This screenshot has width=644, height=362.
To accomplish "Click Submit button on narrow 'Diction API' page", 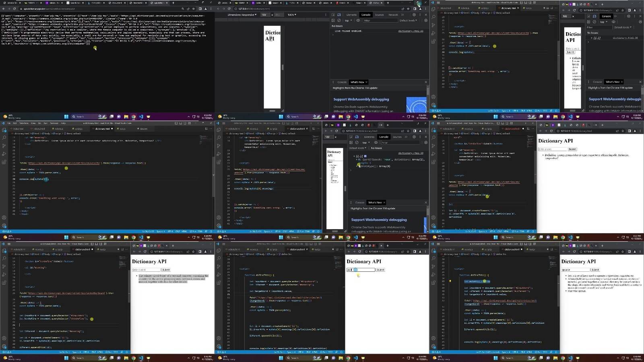I will pos(570,52).
